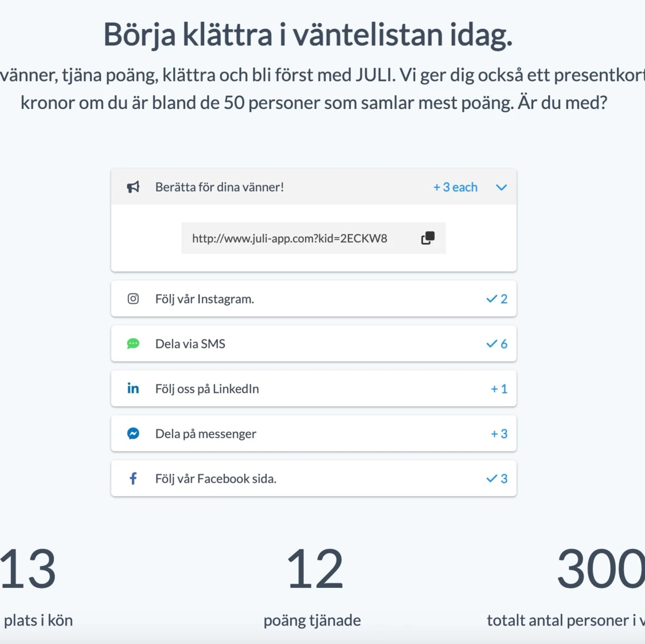Viewport: 645px width, 644px height.
Task: Click the '+ 3' messenger points badge
Action: coord(499,434)
